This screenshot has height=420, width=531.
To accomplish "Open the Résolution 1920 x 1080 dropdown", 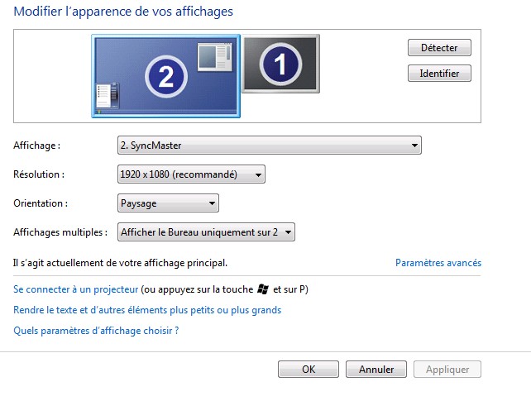I will coord(191,174).
